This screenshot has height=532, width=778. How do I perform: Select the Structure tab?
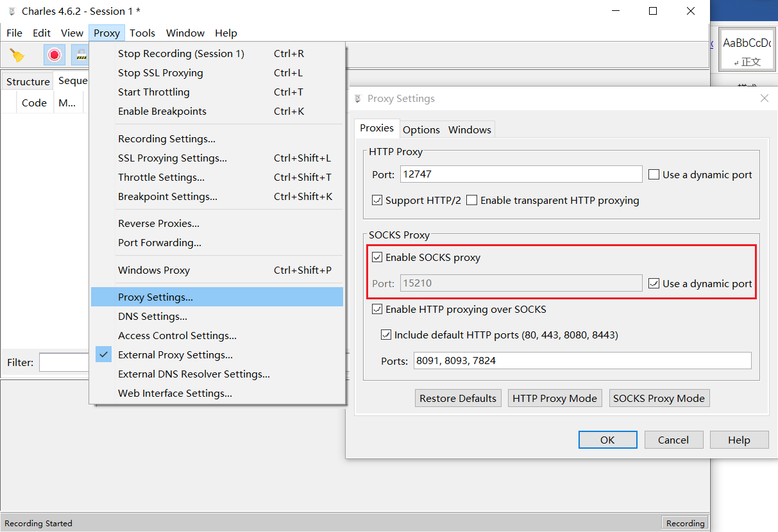tap(28, 81)
